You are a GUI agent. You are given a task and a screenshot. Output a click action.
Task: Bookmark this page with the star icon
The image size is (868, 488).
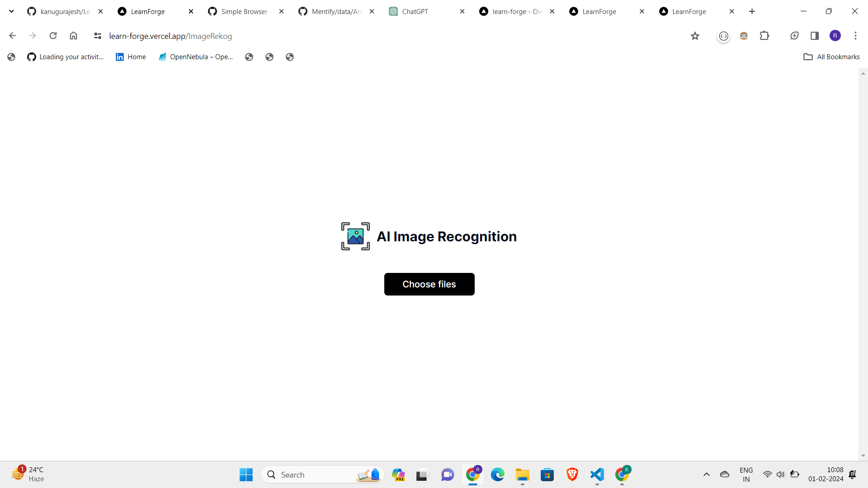pyautogui.click(x=695, y=36)
